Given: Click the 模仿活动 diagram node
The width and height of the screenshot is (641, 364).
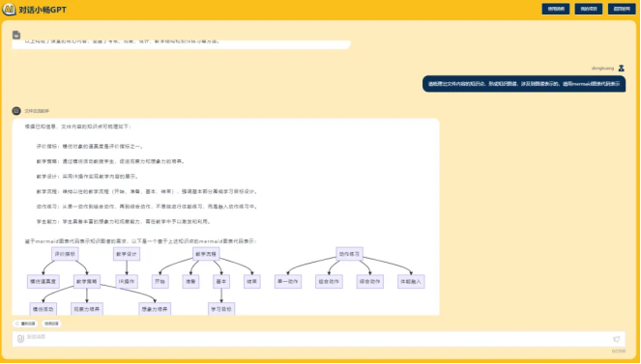Looking at the screenshot, I should tap(44, 309).
